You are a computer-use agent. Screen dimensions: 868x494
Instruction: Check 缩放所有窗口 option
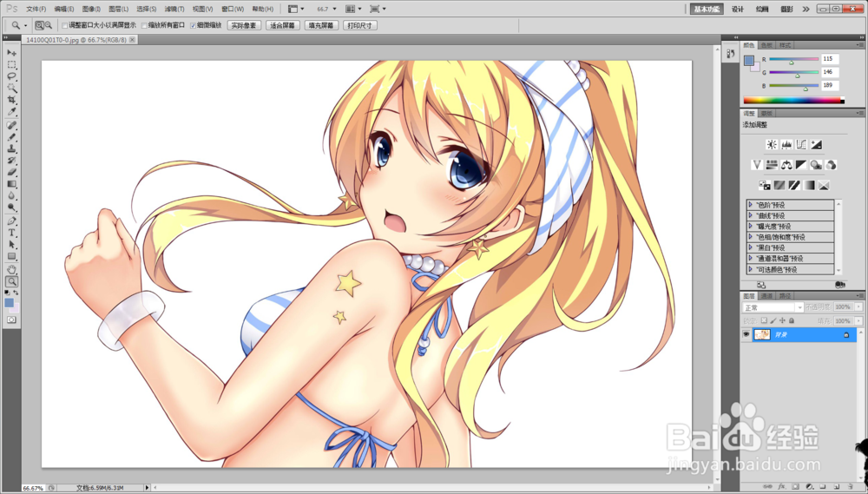coord(144,25)
